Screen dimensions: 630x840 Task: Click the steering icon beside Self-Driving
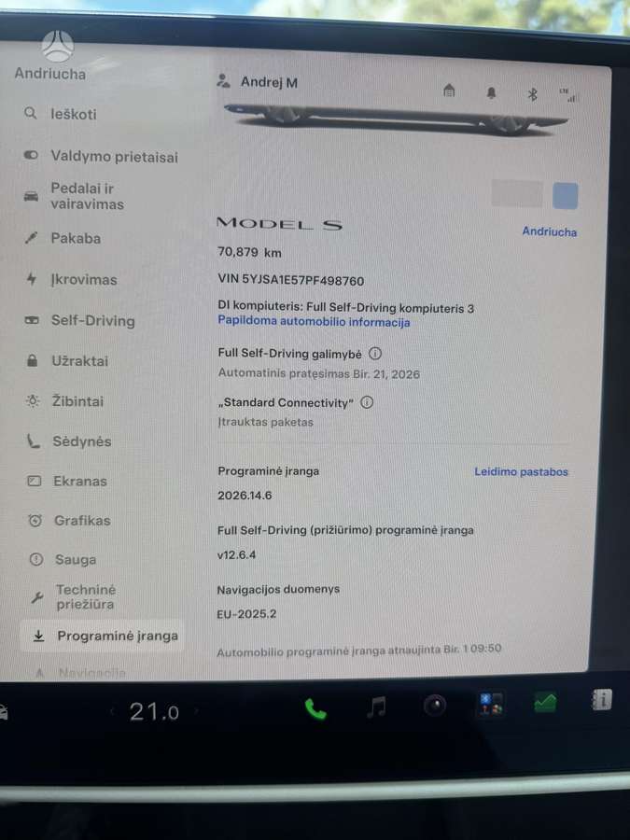(x=32, y=320)
